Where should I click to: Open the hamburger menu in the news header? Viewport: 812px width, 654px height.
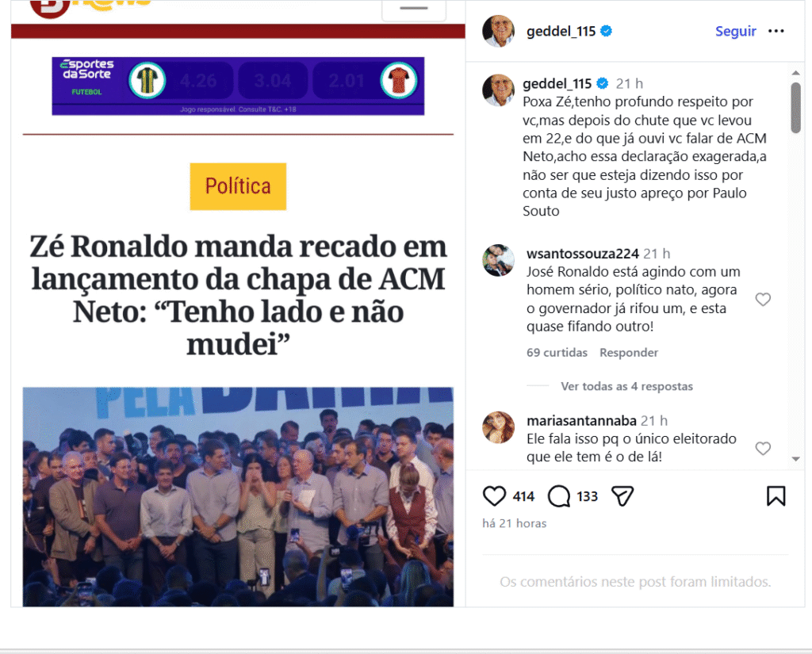tap(414, 9)
